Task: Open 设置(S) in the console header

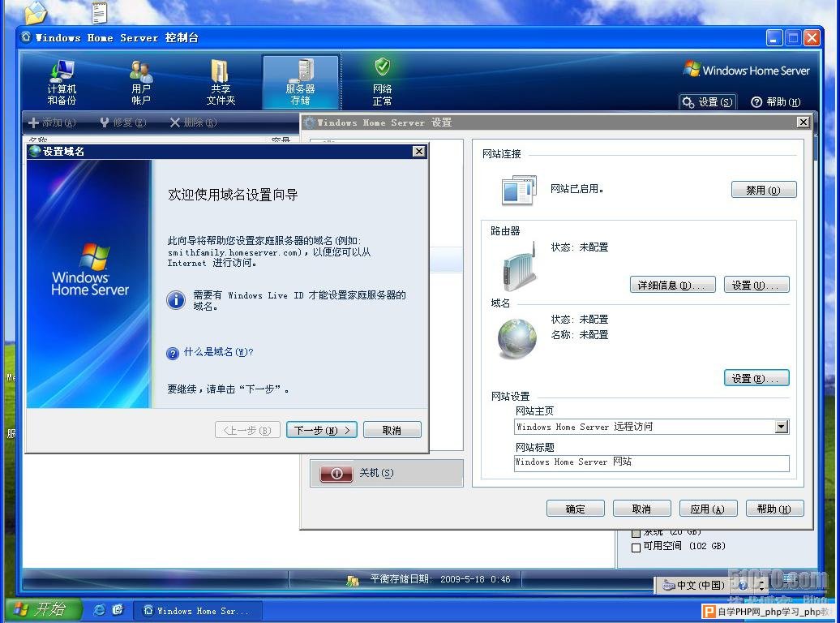Action: click(708, 102)
